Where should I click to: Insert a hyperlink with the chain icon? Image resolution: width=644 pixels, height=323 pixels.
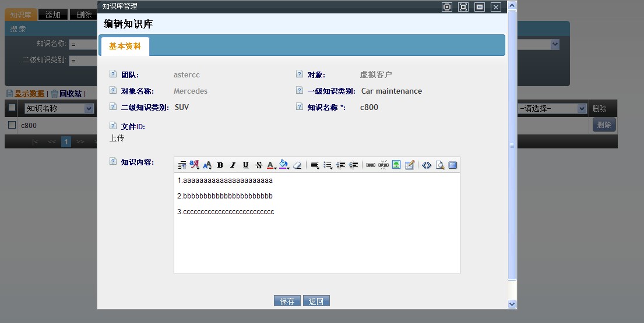(370, 165)
